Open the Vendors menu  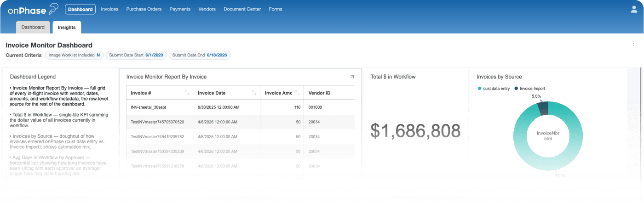207,9
